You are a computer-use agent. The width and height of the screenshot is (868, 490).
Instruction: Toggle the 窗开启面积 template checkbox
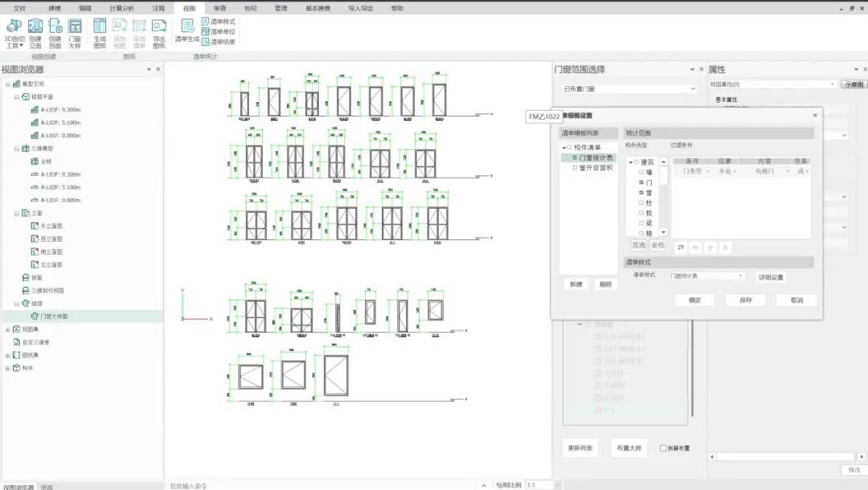[x=575, y=168]
